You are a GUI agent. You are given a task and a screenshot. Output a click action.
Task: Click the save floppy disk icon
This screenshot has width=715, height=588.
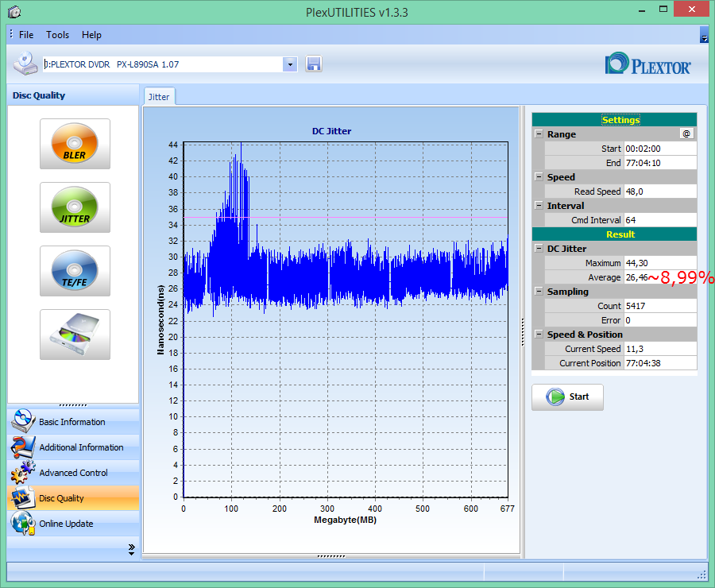tap(314, 64)
